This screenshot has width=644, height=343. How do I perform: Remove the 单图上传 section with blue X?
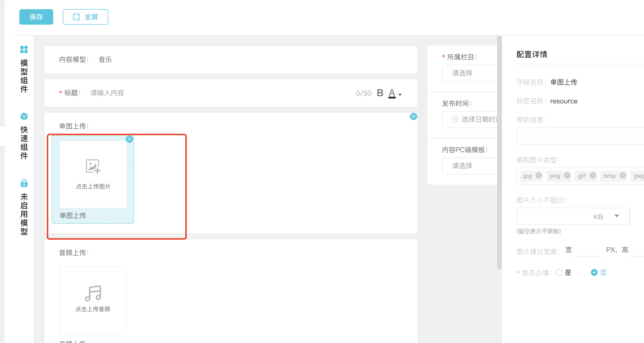(x=413, y=116)
